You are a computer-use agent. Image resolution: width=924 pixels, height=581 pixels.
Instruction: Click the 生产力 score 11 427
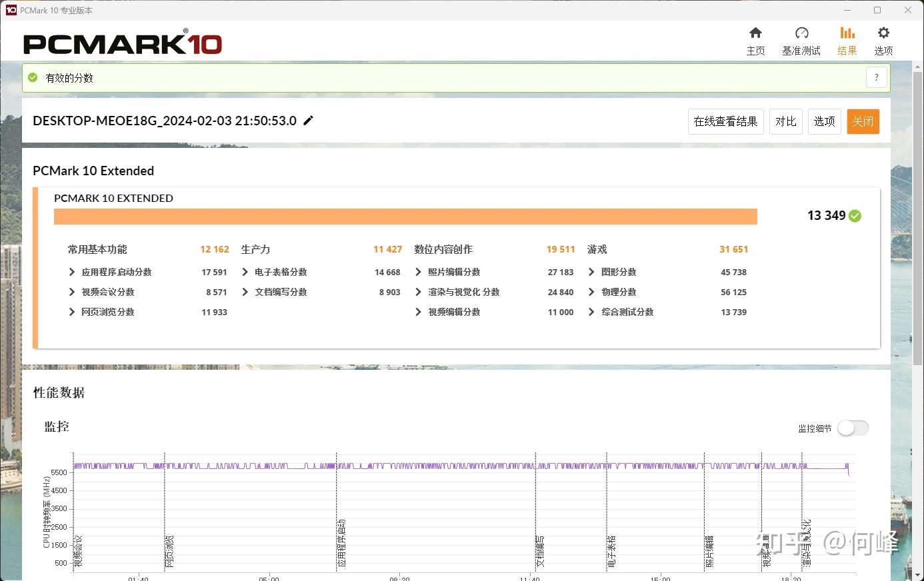tap(388, 249)
